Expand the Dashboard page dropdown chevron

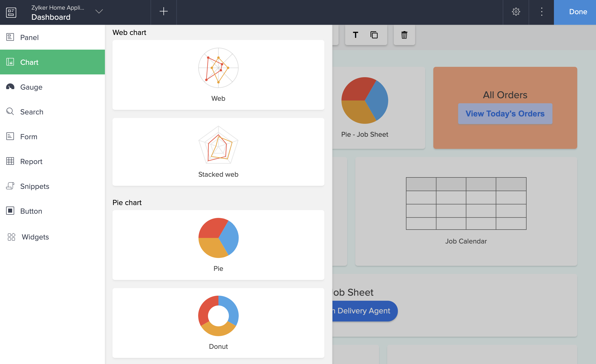99,12
